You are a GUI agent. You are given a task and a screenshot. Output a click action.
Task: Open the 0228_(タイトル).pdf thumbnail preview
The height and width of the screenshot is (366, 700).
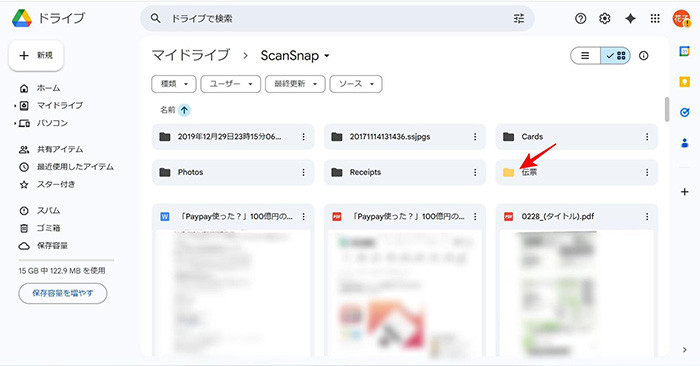[577, 293]
